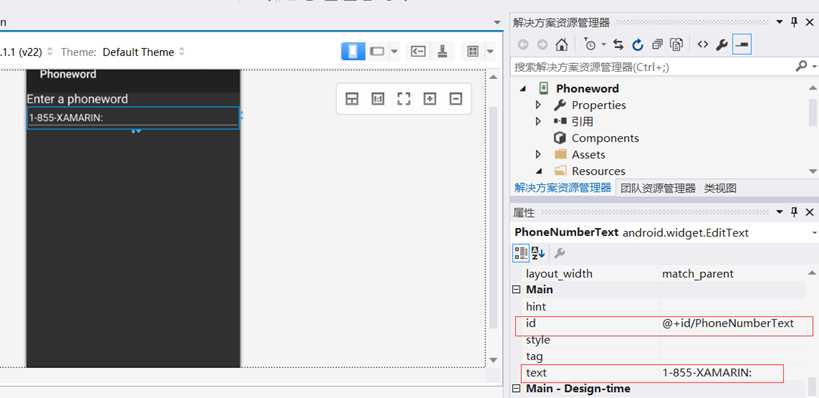Viewport: 819px width, 398px height.
Task: Switch designer to portrait orientation
Action: click(x=353, y=51)
